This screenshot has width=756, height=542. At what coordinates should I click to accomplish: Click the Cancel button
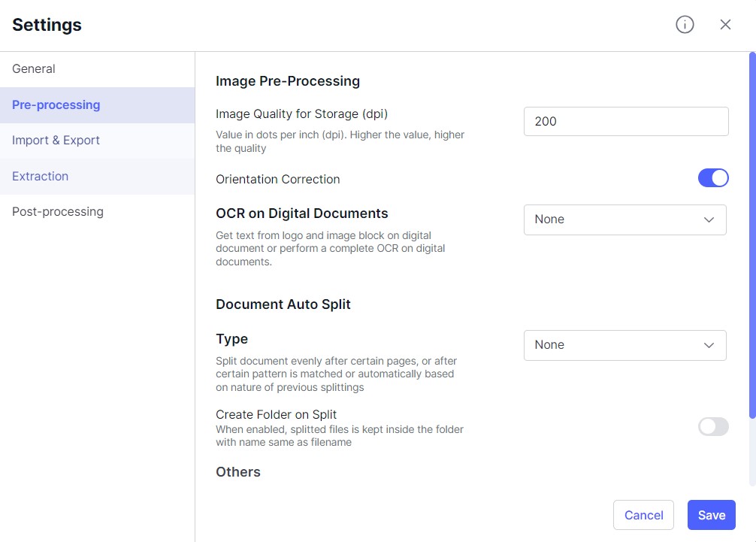pyautogui.click(x=643, y=515)
